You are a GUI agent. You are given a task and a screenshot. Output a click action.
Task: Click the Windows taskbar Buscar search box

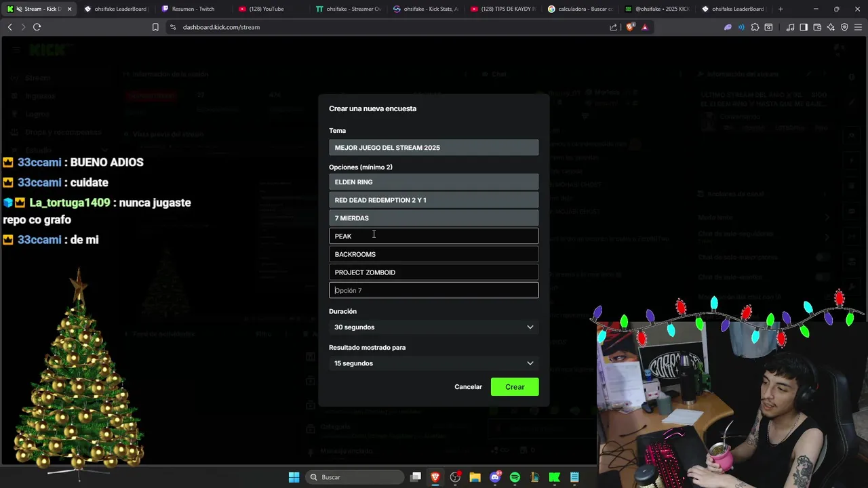pyautogui.click(x=355, y=477)
